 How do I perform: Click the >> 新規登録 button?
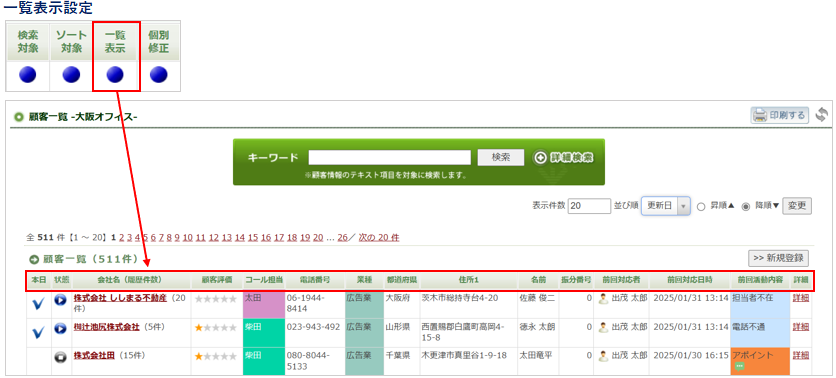(778, 258)
